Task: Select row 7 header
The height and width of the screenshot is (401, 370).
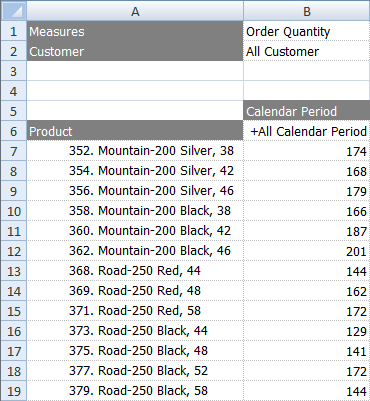Action: coord(13,151)
